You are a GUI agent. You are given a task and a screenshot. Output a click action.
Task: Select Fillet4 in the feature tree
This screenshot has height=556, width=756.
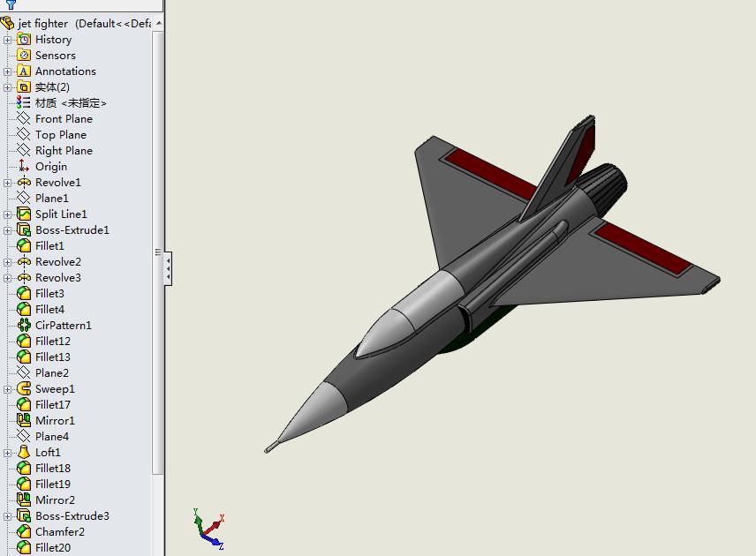(x=49, y=309)
